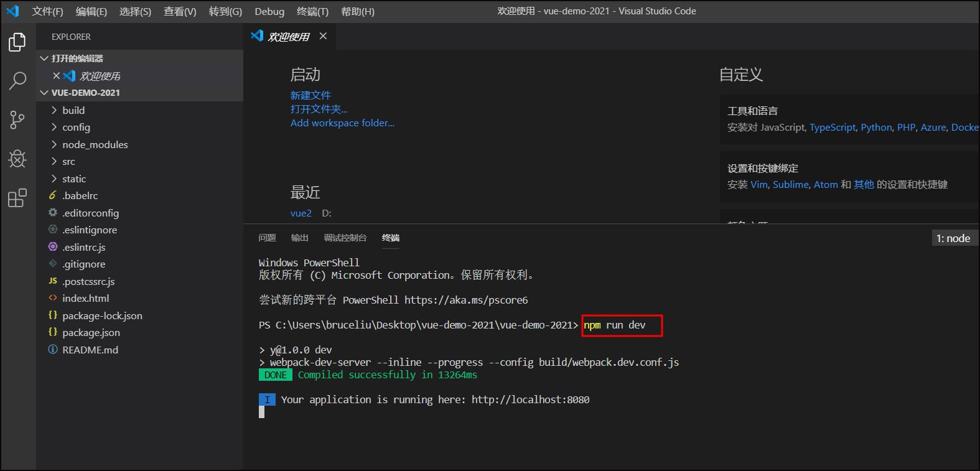Click the http://localhost:8080 URL in terminal
This screenshot has height=471, width=980.
(x=530, y=399)
